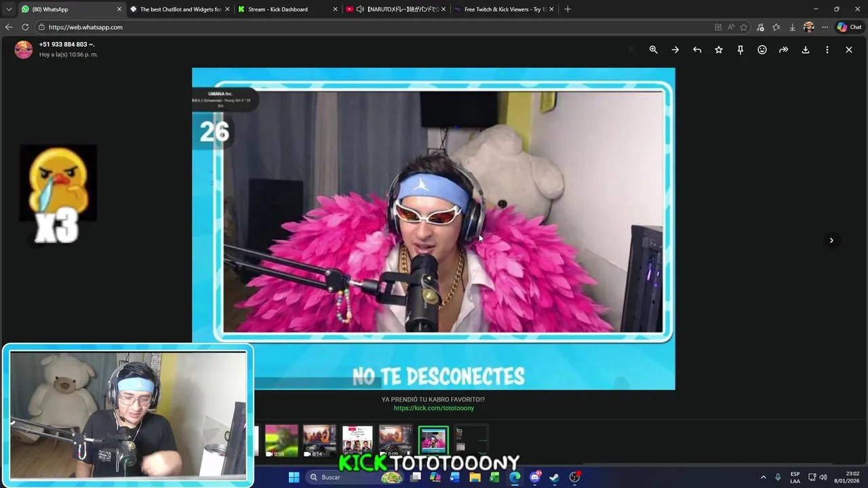Screen dimensions: 868x488
Task: Open the tab actions dropdown
Action: (x=8, y=9)
